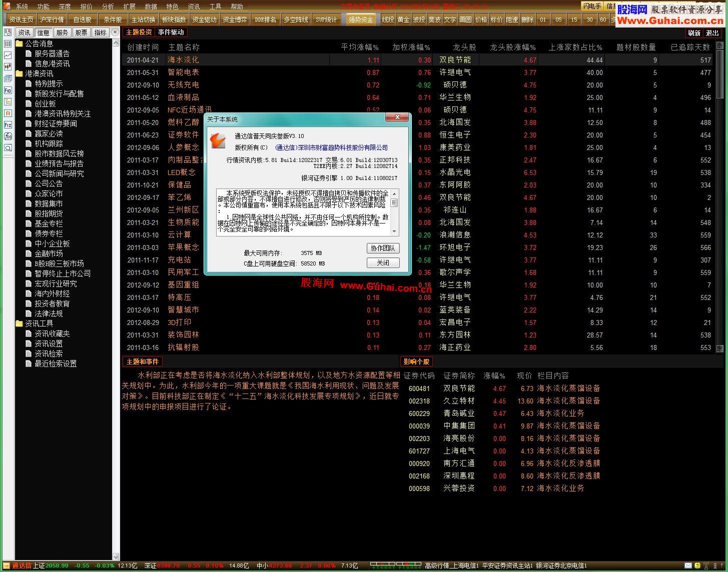The height and width of the screenshot is (572, 728).
Task: Select the 文字 text drawing tool
Action: (x=450, y=19)
